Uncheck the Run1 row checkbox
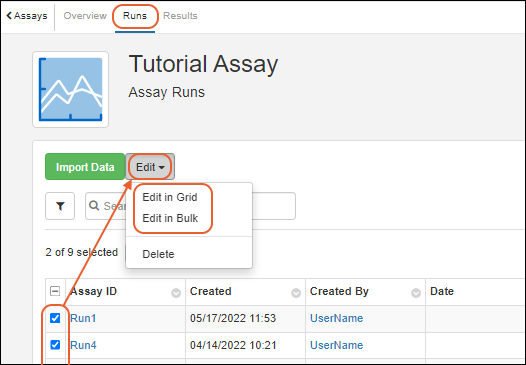This screenshot has height=365, width=526. 55,318
